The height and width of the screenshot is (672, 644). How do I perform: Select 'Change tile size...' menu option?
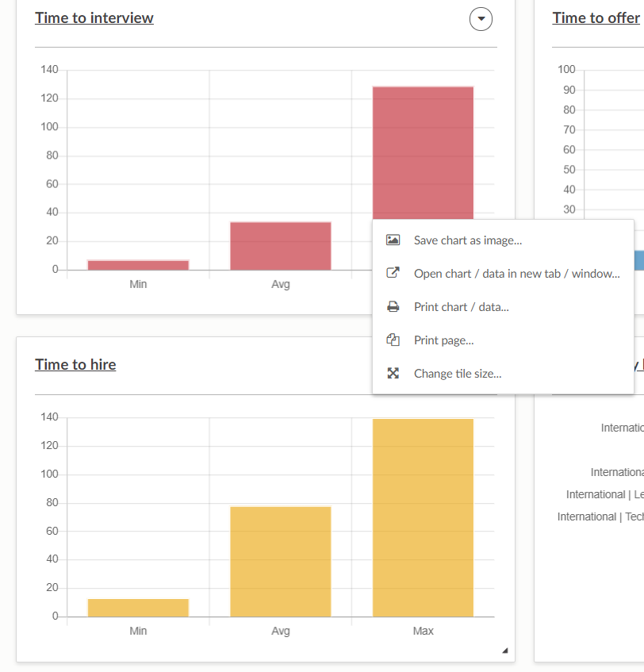pos(457,374)
